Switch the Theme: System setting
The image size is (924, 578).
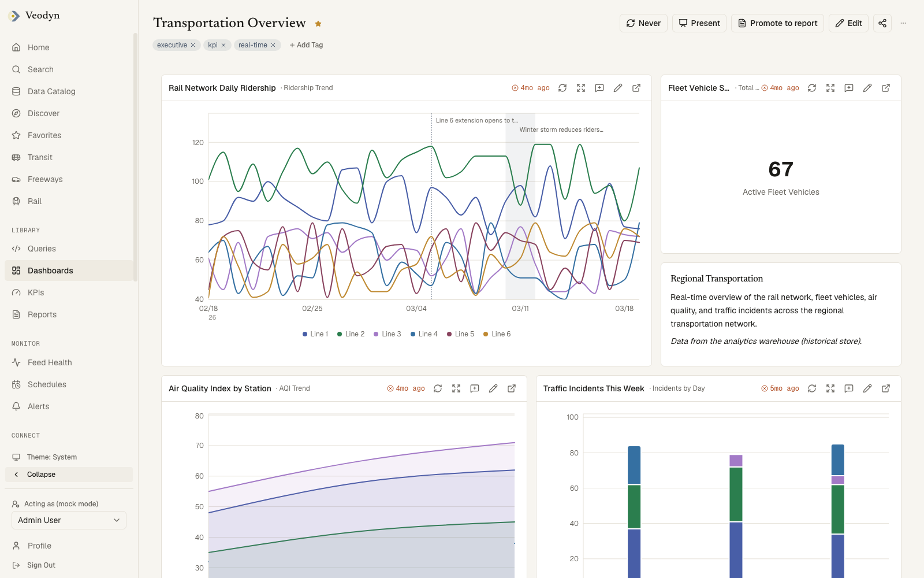click(69, 457)
